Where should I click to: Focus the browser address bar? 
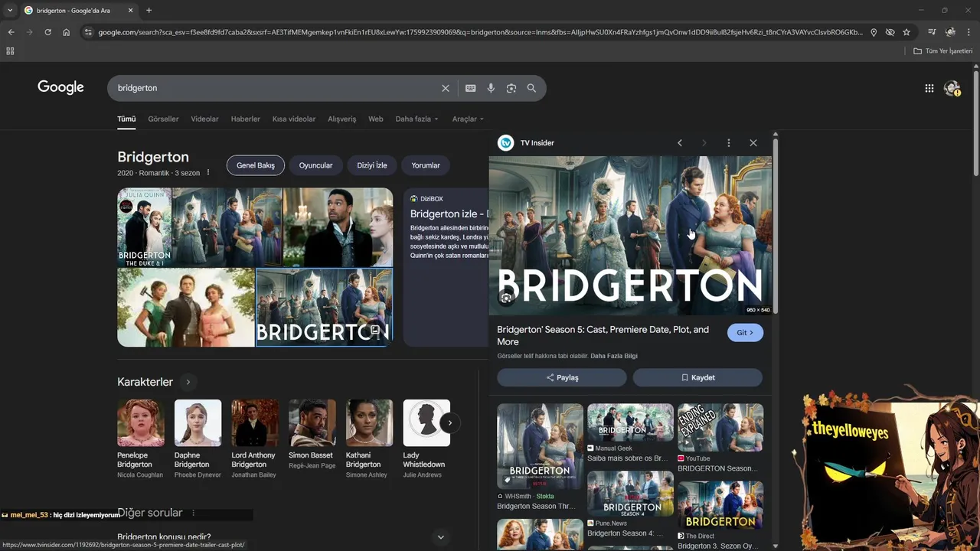tap(480, 32)
